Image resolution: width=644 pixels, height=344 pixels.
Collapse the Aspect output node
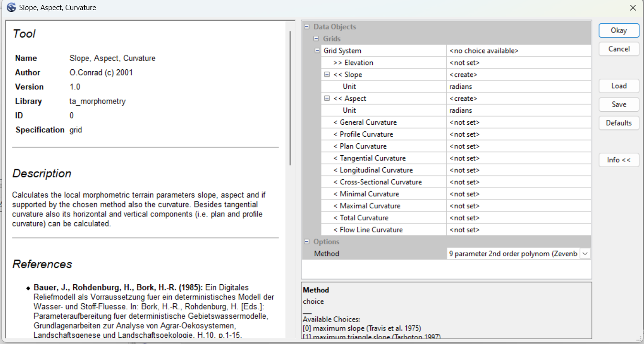tap(327, 98)
